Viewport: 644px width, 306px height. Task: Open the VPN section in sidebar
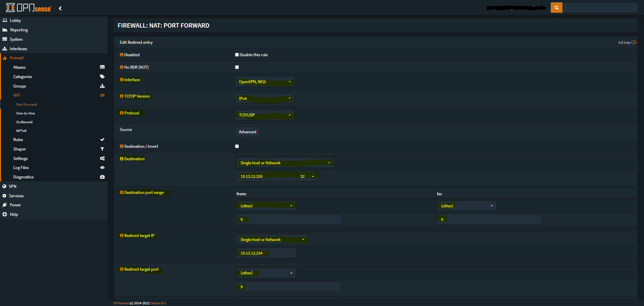[12, 186]
